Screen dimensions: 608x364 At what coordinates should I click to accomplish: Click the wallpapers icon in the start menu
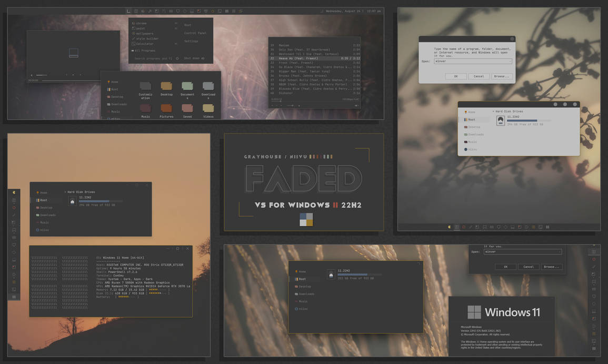(133, 33)
